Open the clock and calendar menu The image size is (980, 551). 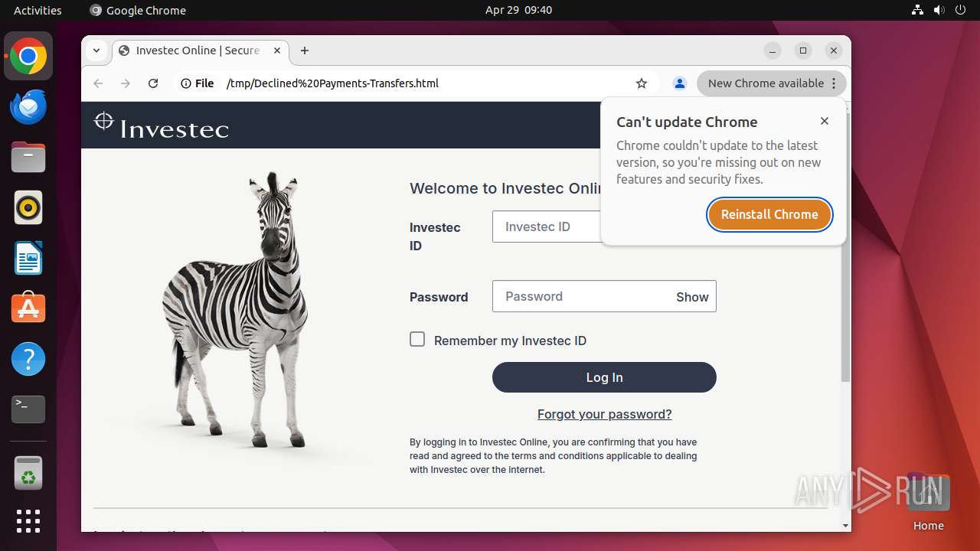coord(518,10)
